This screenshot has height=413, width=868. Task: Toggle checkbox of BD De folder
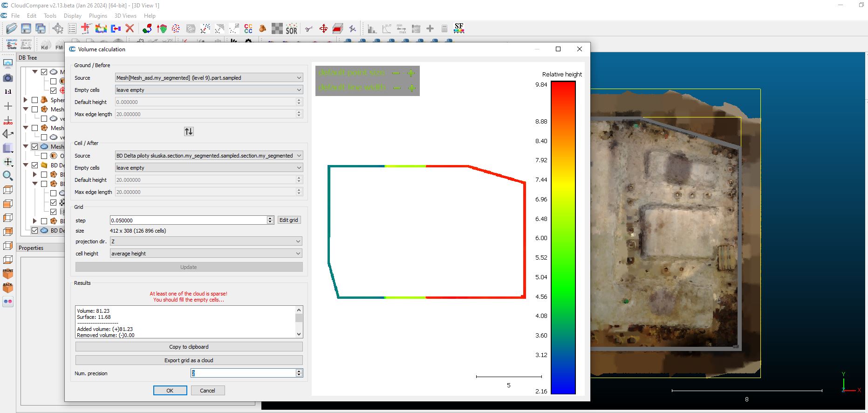coord(35,165)
